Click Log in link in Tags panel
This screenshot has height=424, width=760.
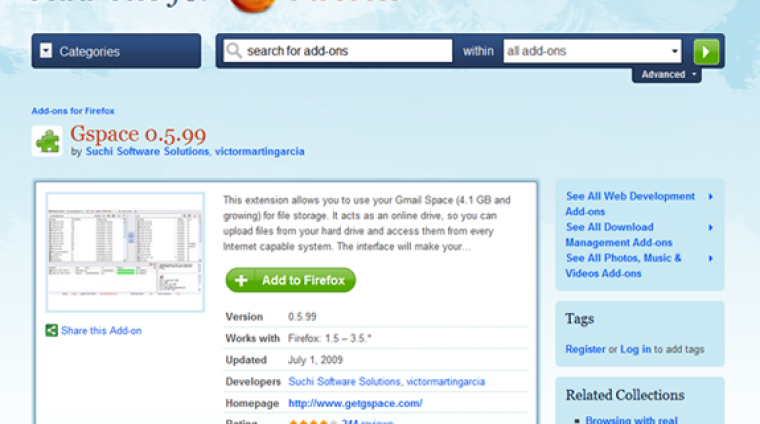(x=635, y=349)
